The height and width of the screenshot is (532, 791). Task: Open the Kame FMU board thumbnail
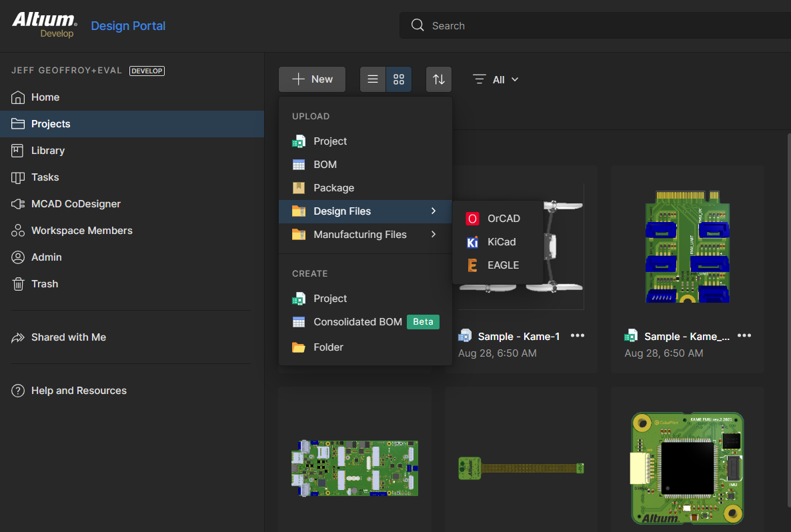click(688, 468)
